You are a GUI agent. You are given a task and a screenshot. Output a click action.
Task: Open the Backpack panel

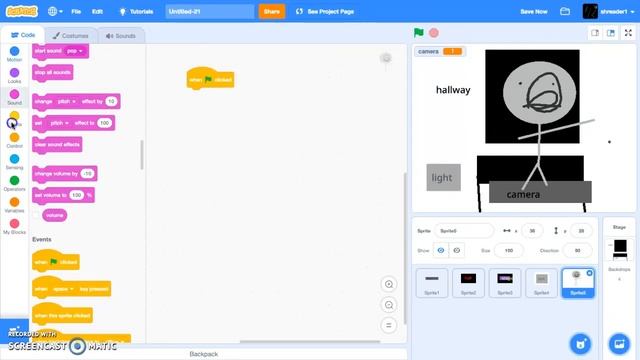(204, 354)
